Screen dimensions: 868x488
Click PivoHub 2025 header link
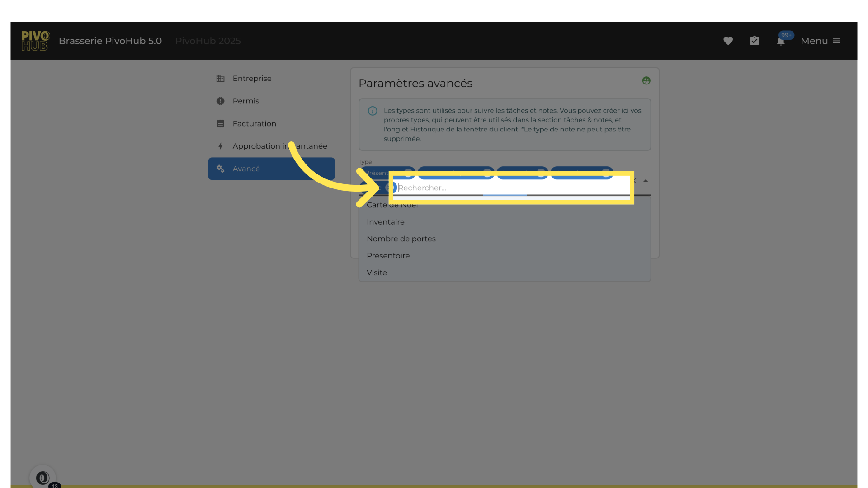tap(208, 41)
